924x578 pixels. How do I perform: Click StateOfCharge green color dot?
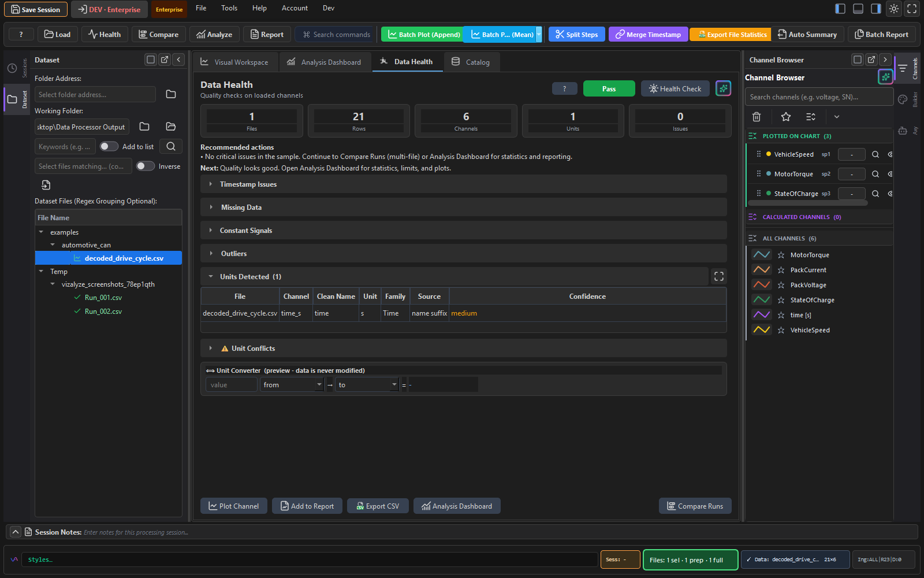pyautogui.click(x=769, y=194)
